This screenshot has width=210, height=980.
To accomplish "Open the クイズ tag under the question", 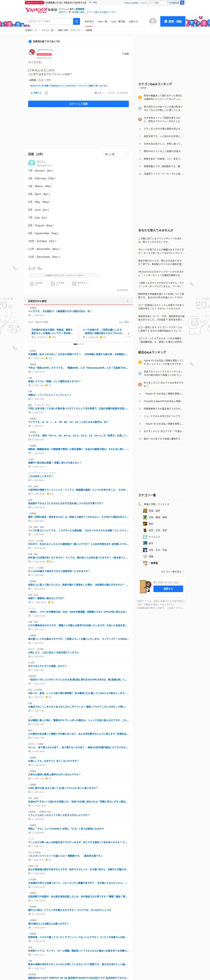I will 40,80.
